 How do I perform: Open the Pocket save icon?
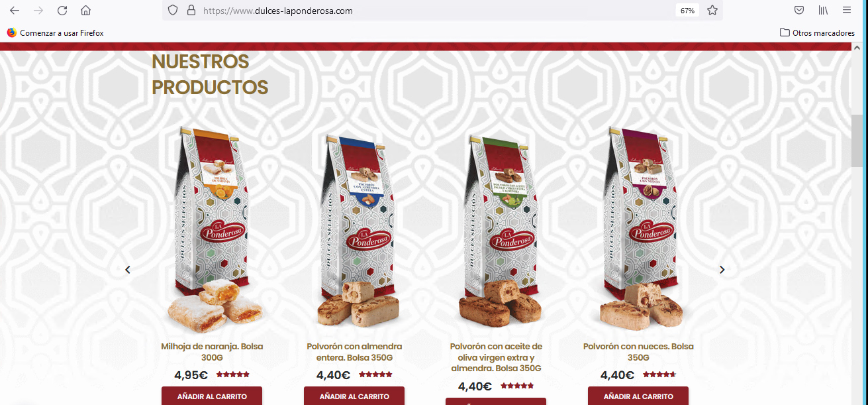(799, 11)
